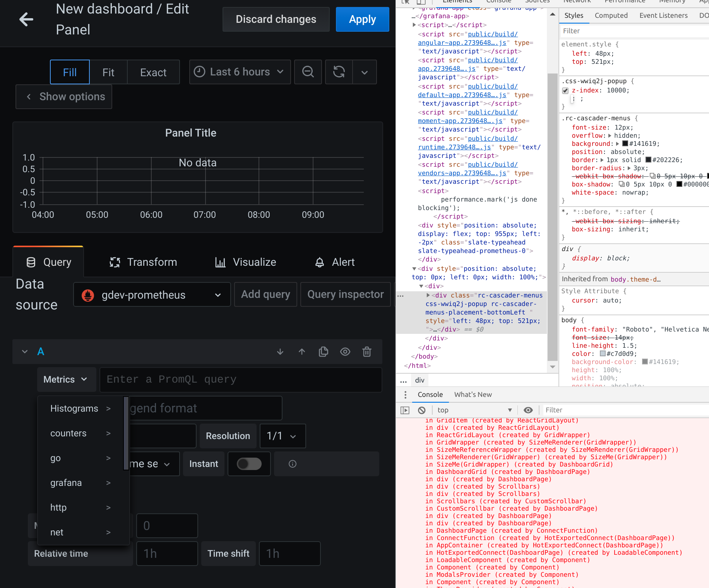This screenshot has height=588, width=709.
Task: Refresh the dashboard panel
Action: [x=339, y=72]
